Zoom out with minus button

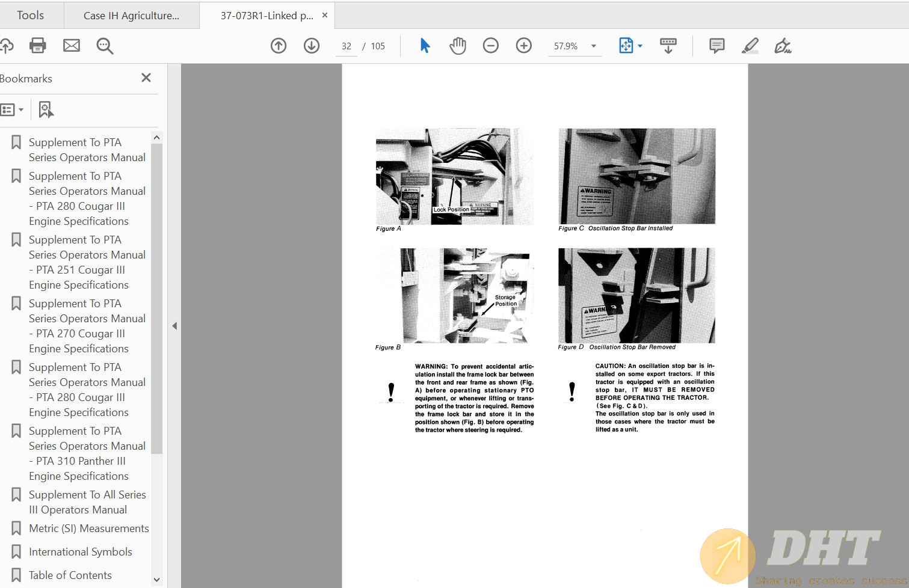[x=491, y=46]
